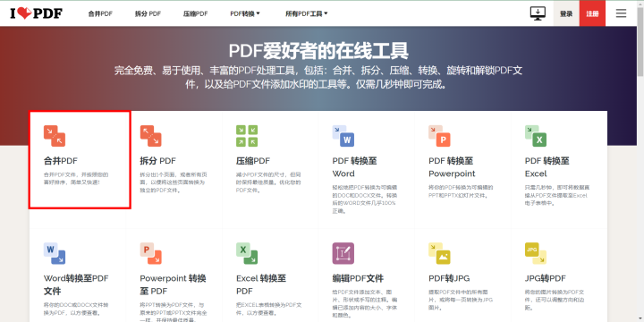Click the Word转换至PDF文件 icon

click(55, 253)
